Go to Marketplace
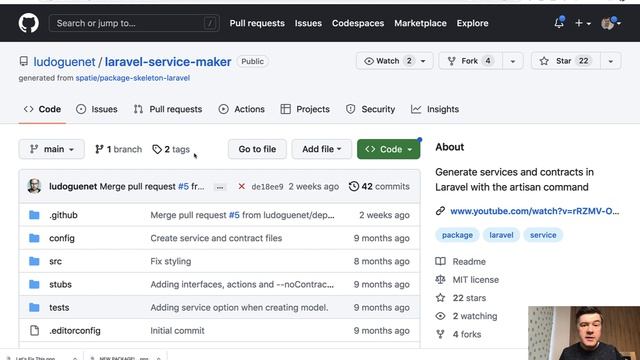 420,23
